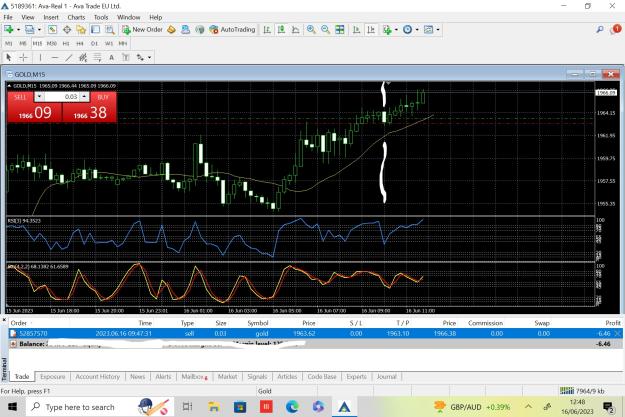
Task: Open notifications bubble showing 1
Action: pyautogui.click(x=616, y=29)
